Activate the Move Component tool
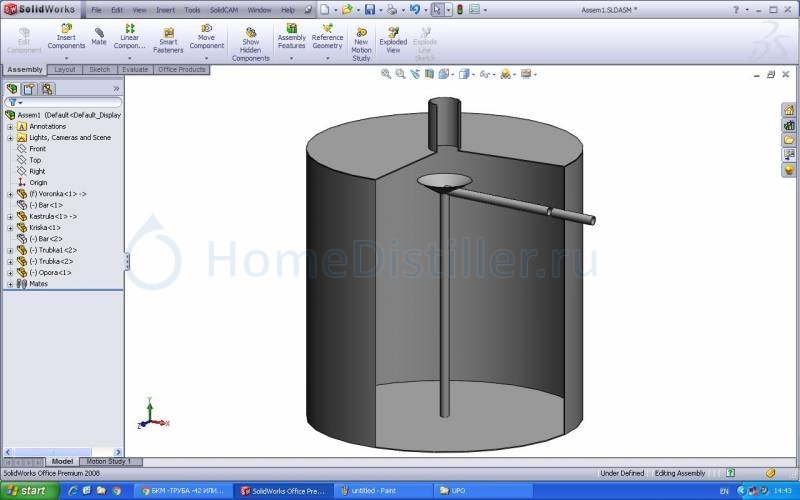The height and width of the screenshot is (500, 800). 207,36
